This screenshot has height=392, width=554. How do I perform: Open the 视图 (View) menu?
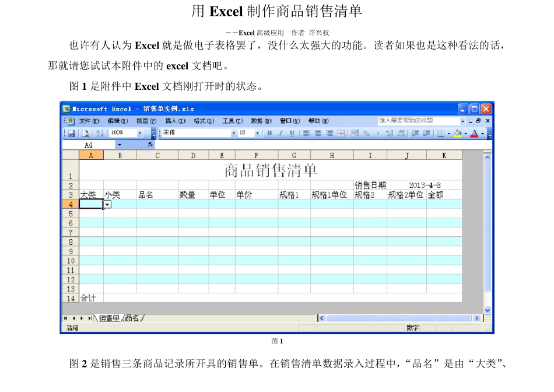click(x=146, y=121)
